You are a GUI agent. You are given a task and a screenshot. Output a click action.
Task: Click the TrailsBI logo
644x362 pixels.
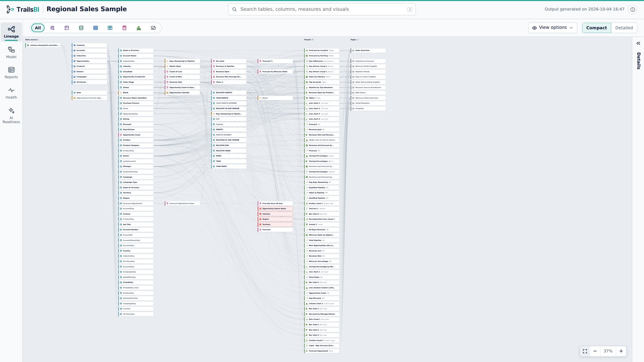[x=23, y=9]
